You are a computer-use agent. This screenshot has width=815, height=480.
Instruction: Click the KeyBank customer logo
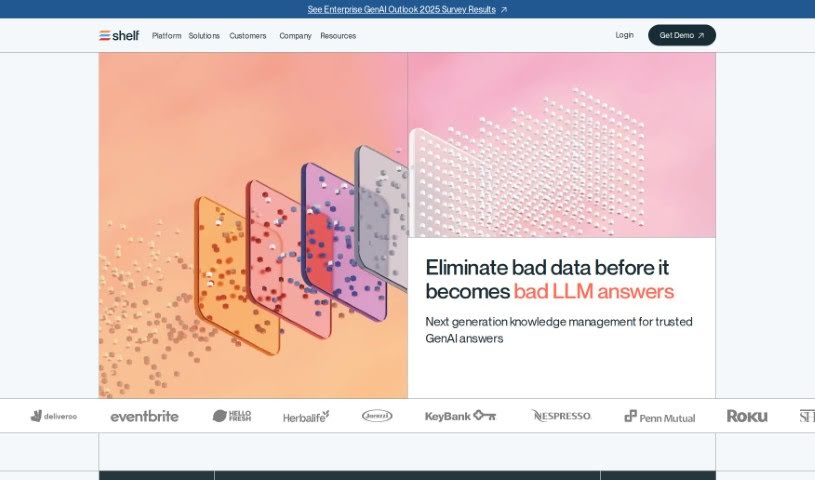pos(461,416)
